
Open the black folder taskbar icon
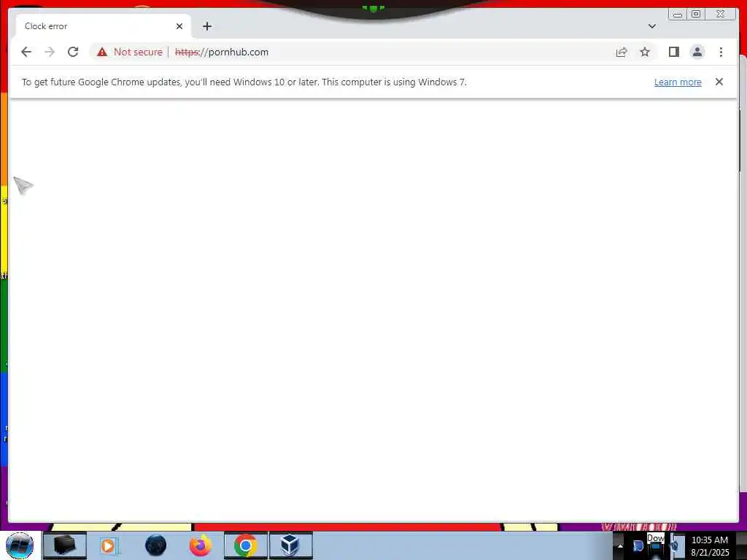coord(65,545)
